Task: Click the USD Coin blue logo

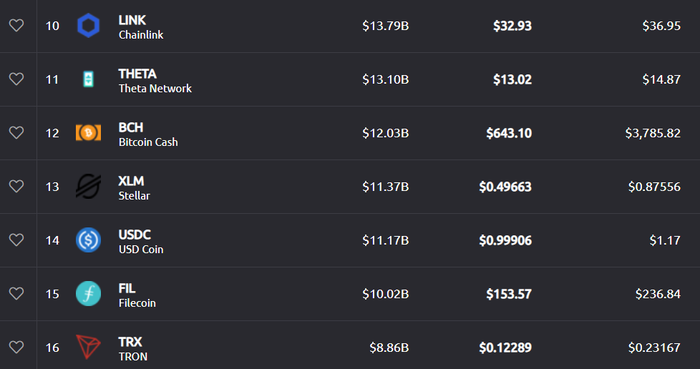Action: pyautogui.click(x=88, y=240)
